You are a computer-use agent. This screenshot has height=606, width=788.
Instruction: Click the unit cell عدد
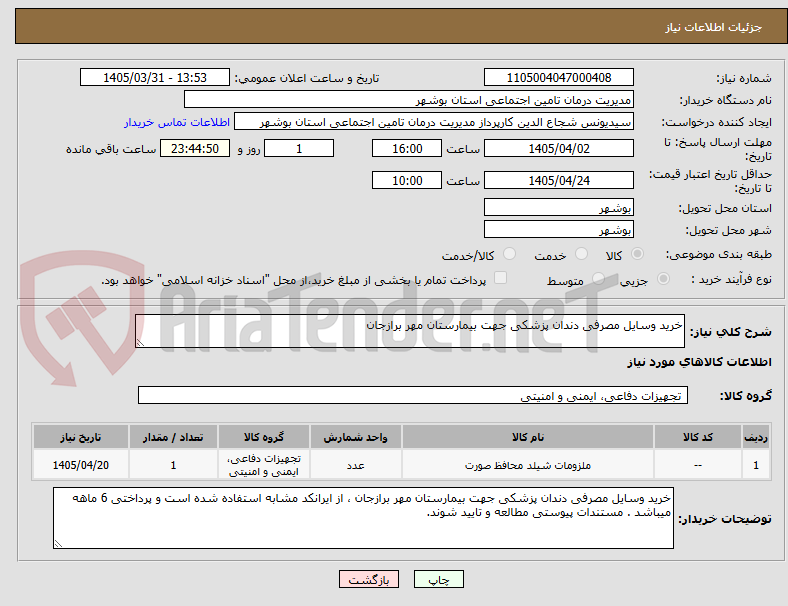pyautogui.click(x=355, y=465)
